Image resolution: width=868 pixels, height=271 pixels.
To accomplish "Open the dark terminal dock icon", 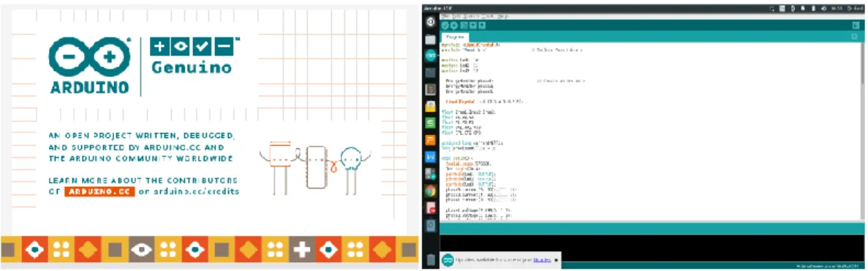I will point(430,72).
